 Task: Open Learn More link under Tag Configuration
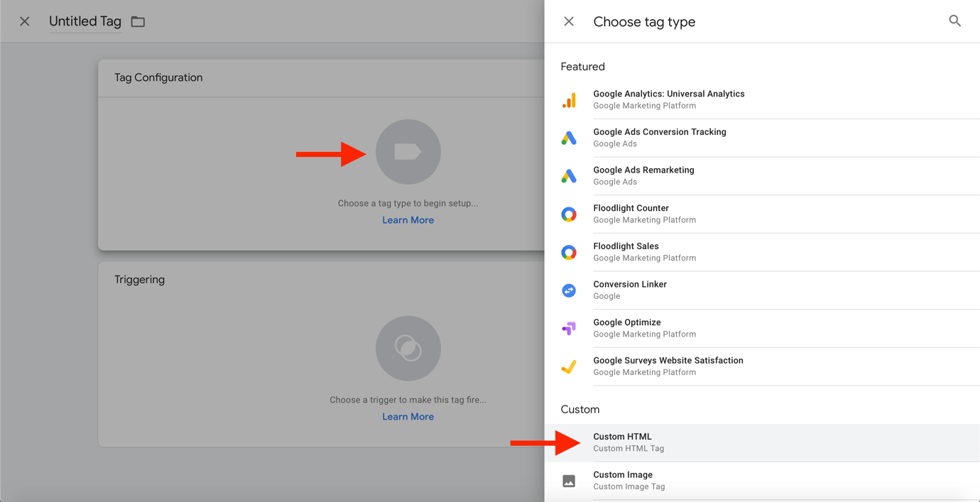coord(408,220)
